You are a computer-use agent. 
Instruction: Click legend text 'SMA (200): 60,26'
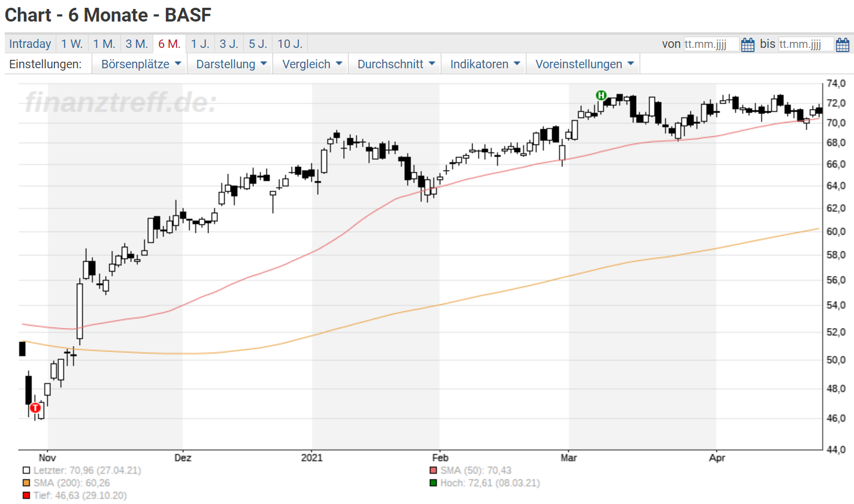point(72,483)
